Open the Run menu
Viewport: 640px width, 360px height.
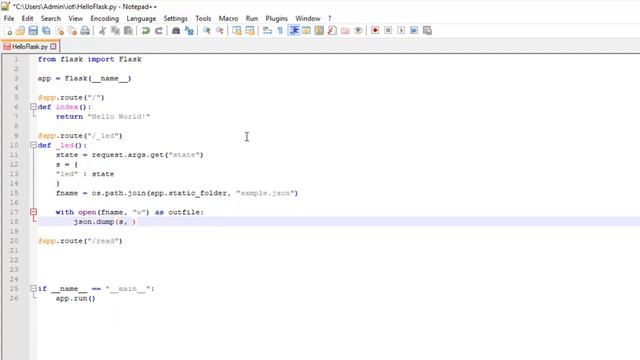pyautogui.click(x=252, y=18)
